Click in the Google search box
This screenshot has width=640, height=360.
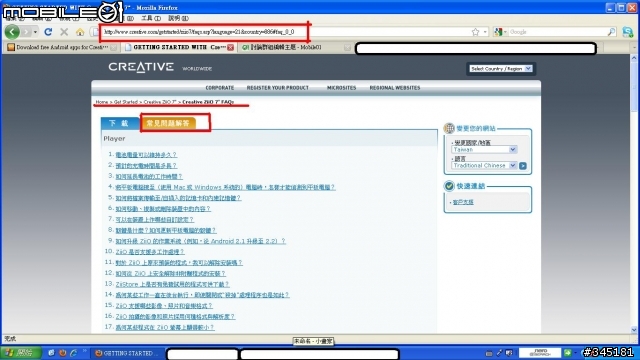tap(557, 31)
